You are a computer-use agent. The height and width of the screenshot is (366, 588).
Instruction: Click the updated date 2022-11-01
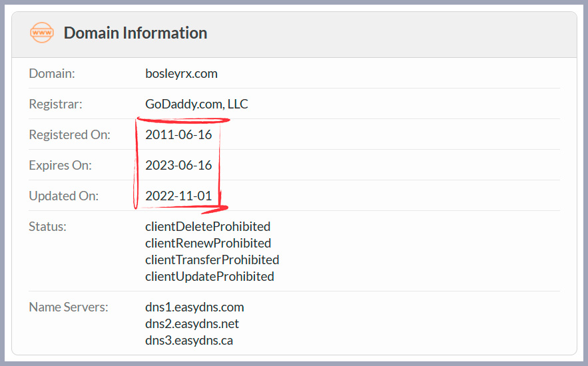point(178,196)
